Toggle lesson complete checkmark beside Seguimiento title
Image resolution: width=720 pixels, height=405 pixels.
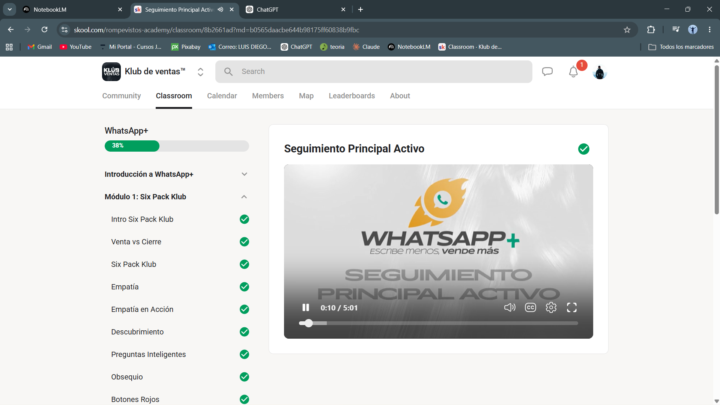(584, 149)
